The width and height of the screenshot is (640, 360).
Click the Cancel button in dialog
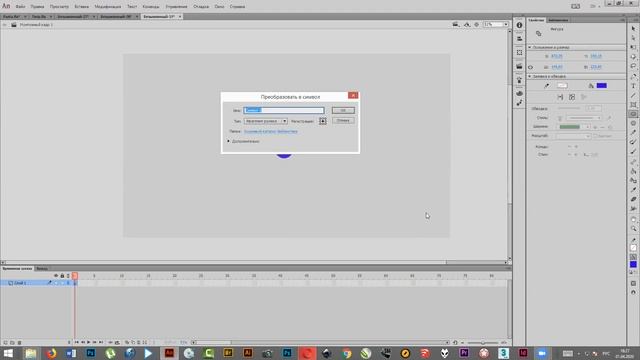coord(343,121)
